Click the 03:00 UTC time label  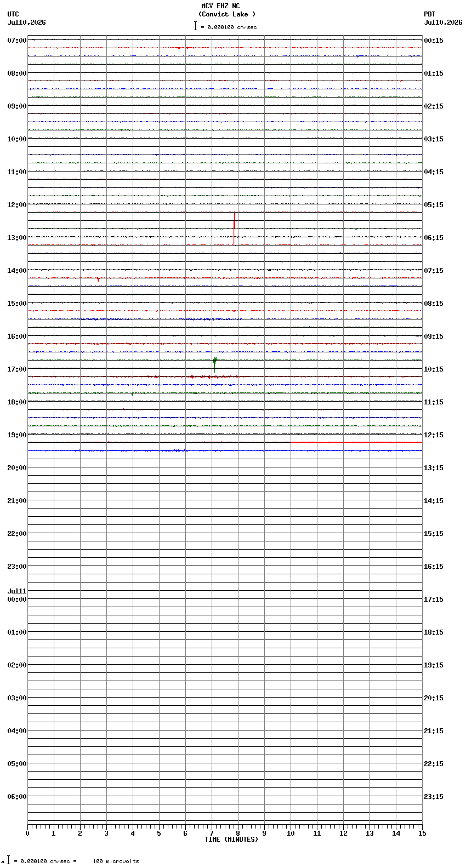(17, 698)
